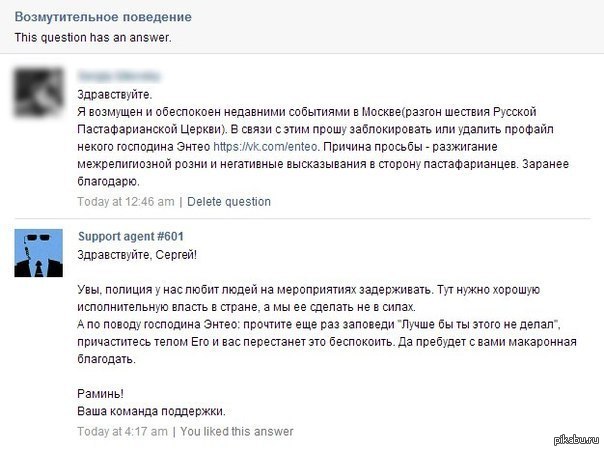Click the word "Раминь!" in the answer
The height and width of the screenshot is (451, 604).
pos(101,394)
